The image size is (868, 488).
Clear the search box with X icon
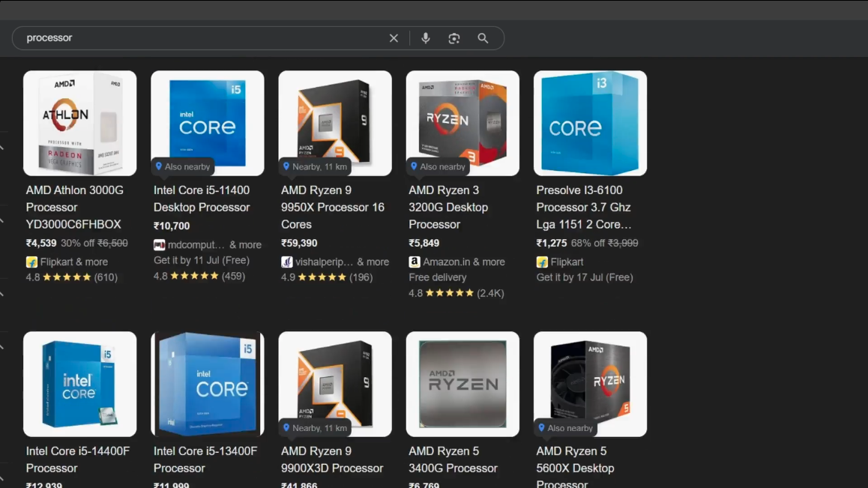click(x=394, y=38)
